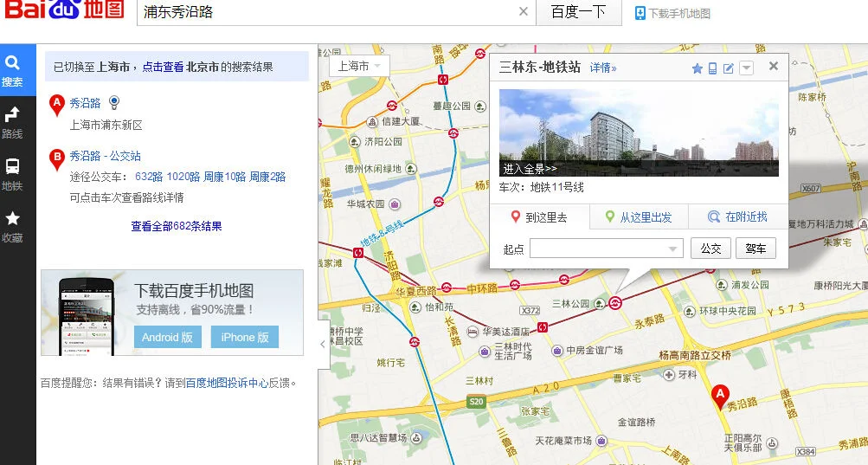Open bus route 632路

[x=149, y=177]
